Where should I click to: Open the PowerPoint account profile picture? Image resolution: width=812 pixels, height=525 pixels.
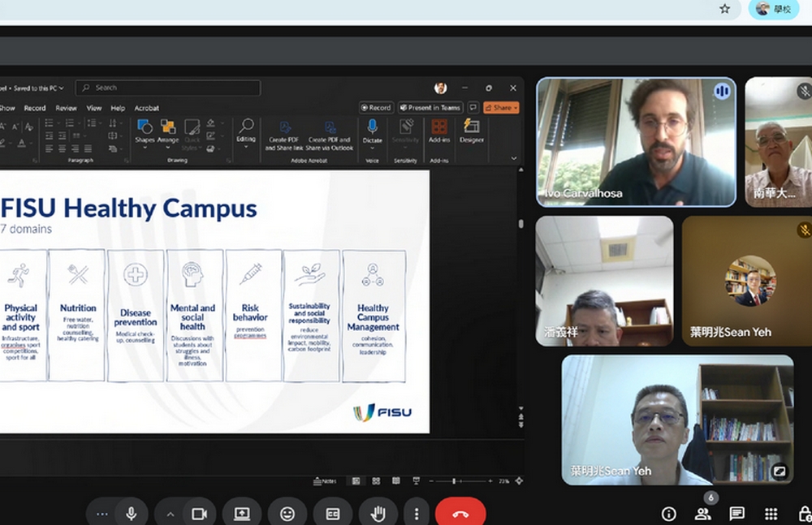tap(441, 88)
